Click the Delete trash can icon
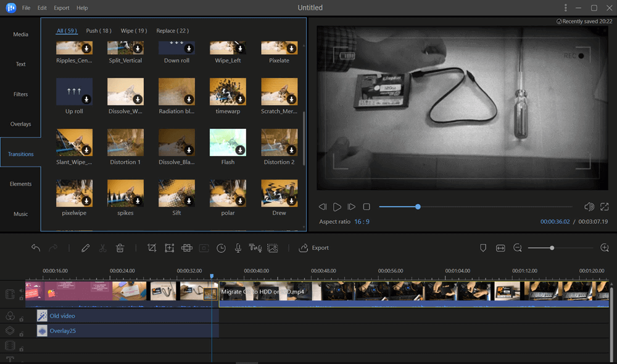The image size is (617, 364). coord(120,248)
